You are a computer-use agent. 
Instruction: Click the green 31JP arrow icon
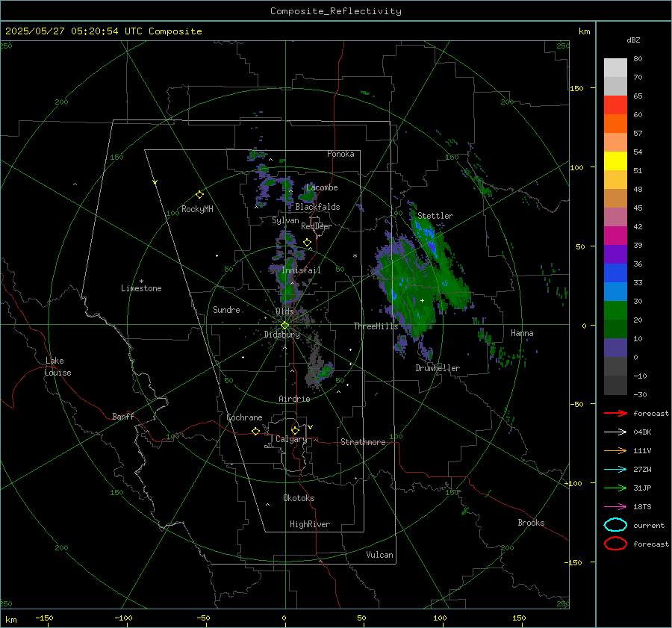point(615,488)
